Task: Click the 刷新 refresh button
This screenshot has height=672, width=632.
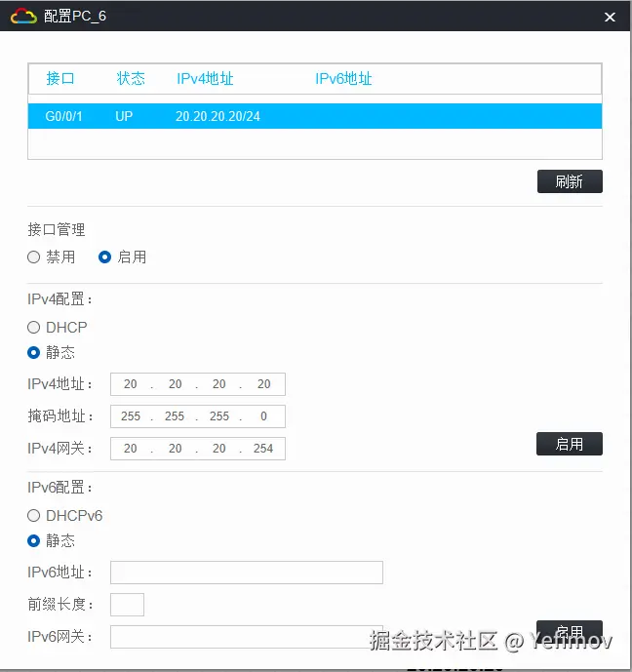Action: tap(570, 181)
